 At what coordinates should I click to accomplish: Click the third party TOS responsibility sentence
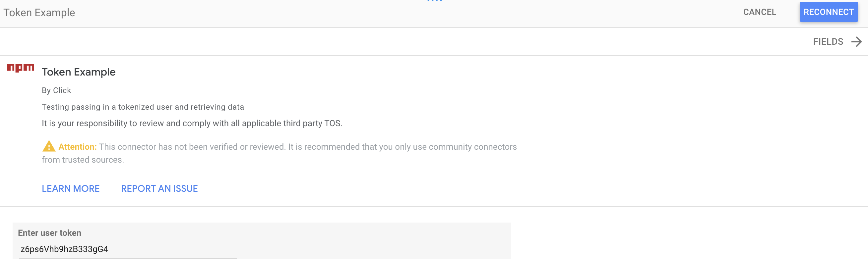pyautogui.click(x=192, y=123)
